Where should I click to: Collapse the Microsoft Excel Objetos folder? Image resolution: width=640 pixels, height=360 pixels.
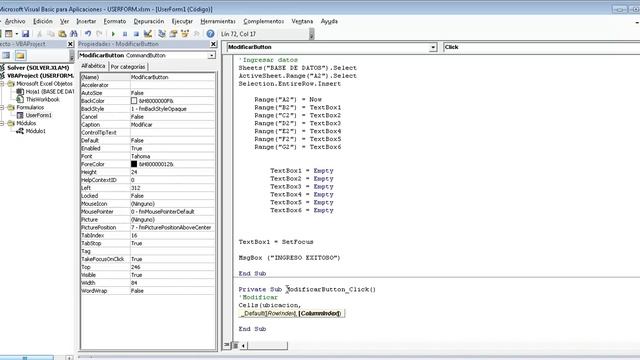coord(2,84)
